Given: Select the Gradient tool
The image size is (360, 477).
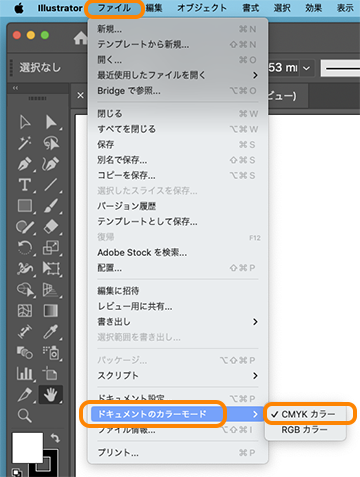Looking at the screenshot, I should tap(51, 311).
